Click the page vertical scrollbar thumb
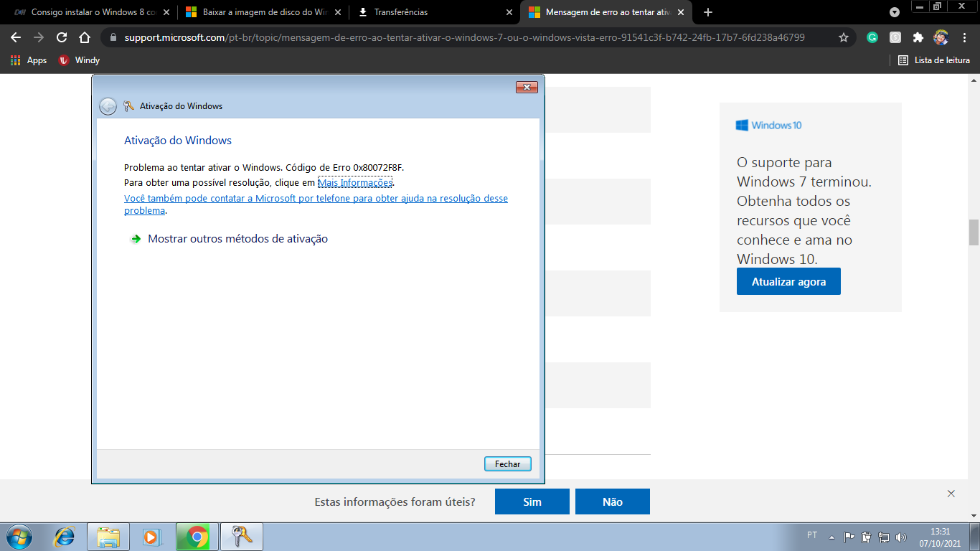 pos(974,232)
